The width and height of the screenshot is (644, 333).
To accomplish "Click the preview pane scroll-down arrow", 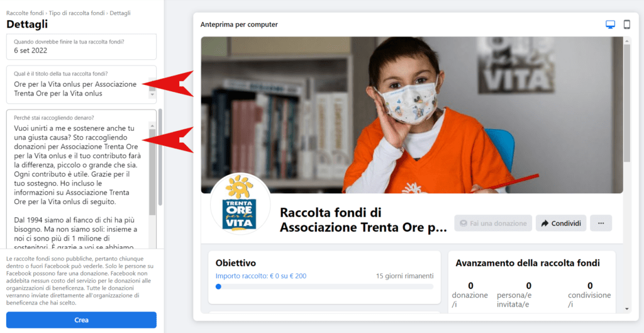I will coord(627,308).
